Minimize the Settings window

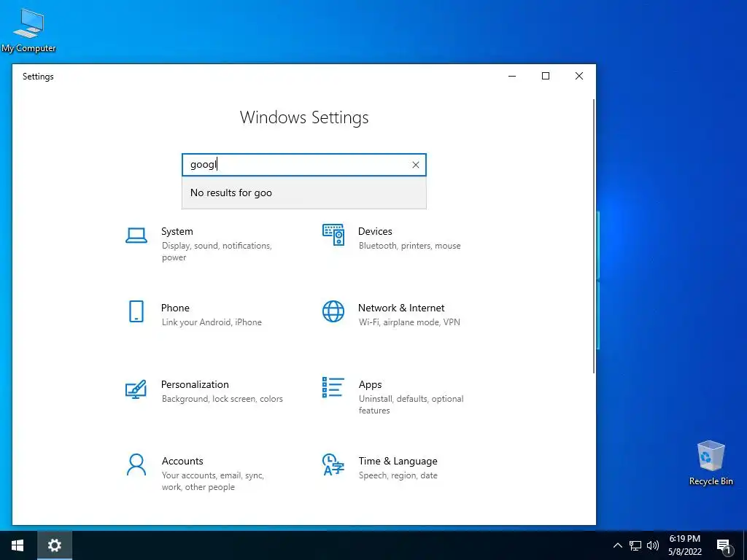point(512,76)
